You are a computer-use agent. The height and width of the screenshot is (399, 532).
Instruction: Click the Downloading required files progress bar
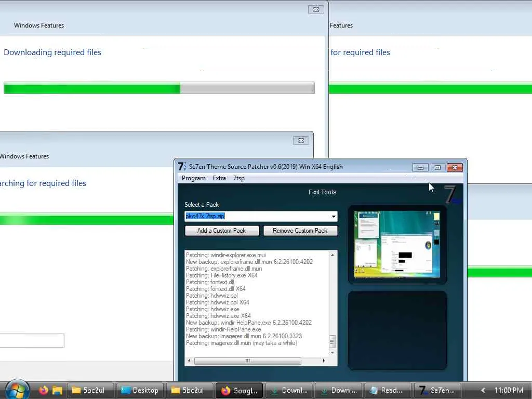[159, 88]
